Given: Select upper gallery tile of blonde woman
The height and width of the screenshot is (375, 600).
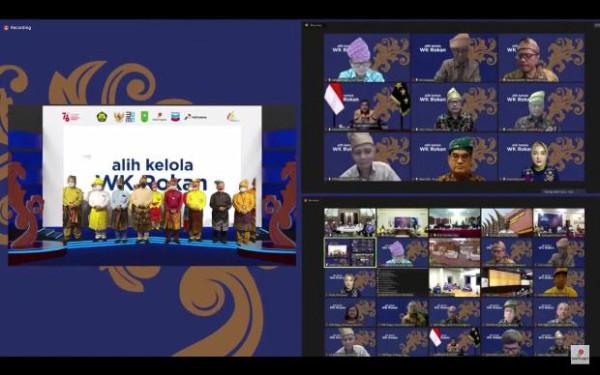Looking at the screenshot, I should point(541,157).
